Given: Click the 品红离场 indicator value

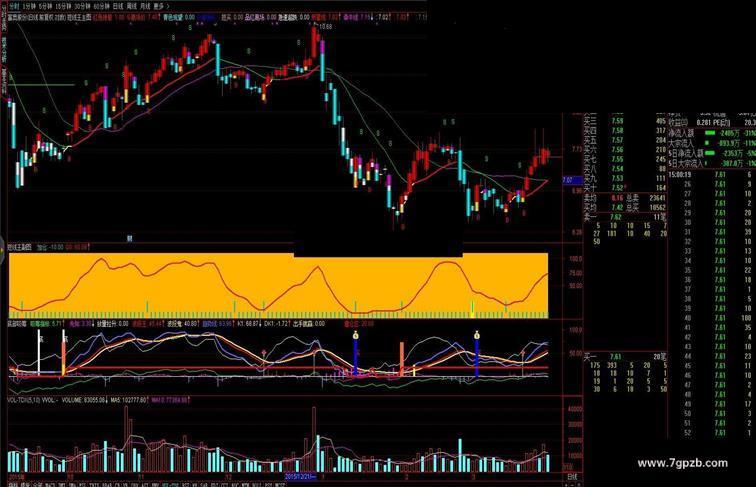Looking at the screenshot, I should point(261,17).
